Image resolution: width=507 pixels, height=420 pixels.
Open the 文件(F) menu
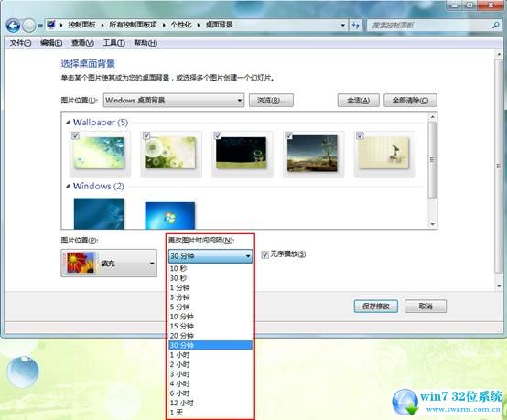pyautogui.click(x=20, y=43)
